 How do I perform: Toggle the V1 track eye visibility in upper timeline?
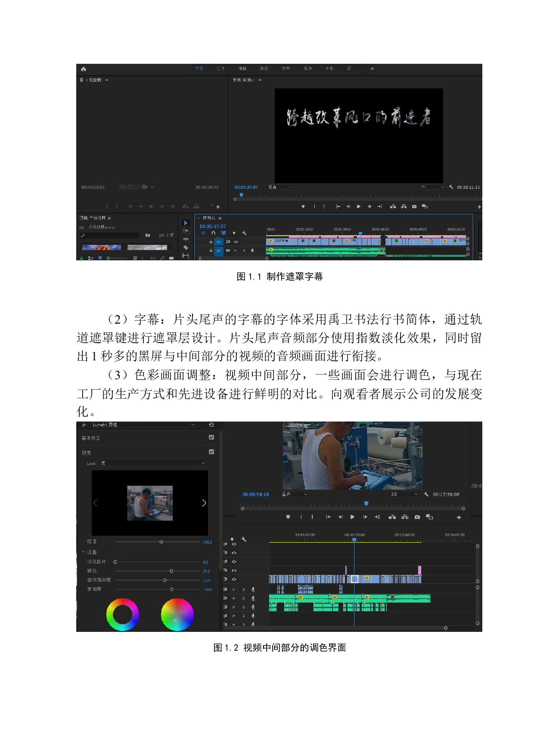click(x=236, y=242)
